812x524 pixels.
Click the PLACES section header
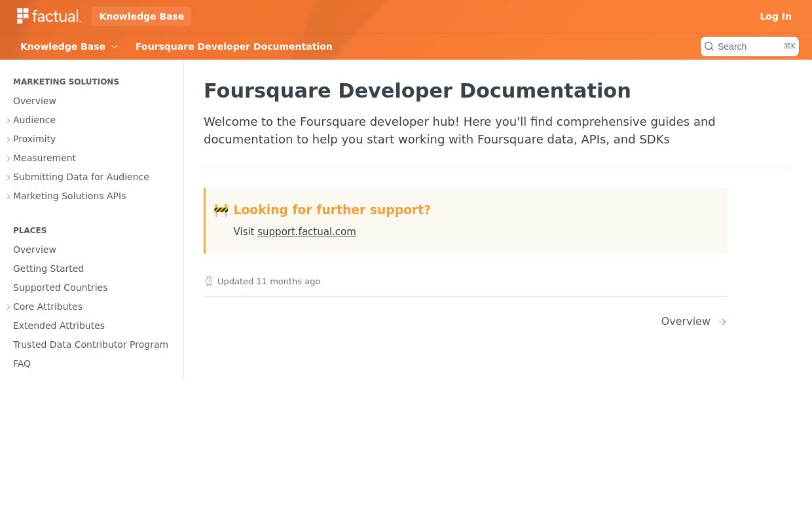(29, 231)
